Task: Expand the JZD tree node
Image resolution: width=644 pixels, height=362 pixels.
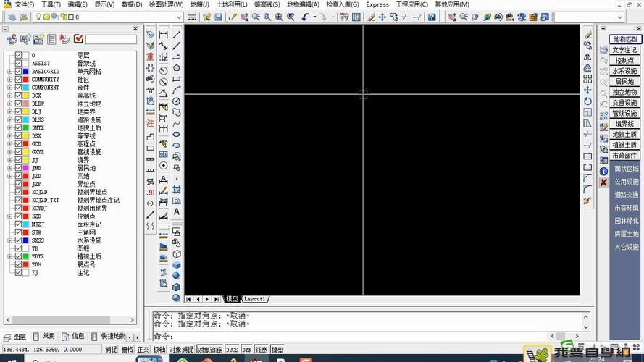Action: tap(10, 176)
